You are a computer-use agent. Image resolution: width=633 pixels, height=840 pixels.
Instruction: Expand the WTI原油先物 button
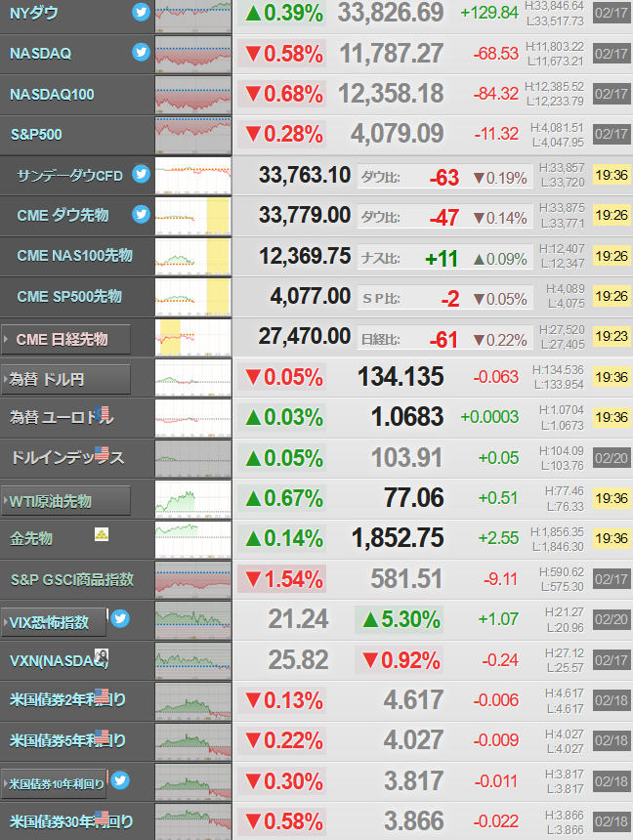(65, 501)
